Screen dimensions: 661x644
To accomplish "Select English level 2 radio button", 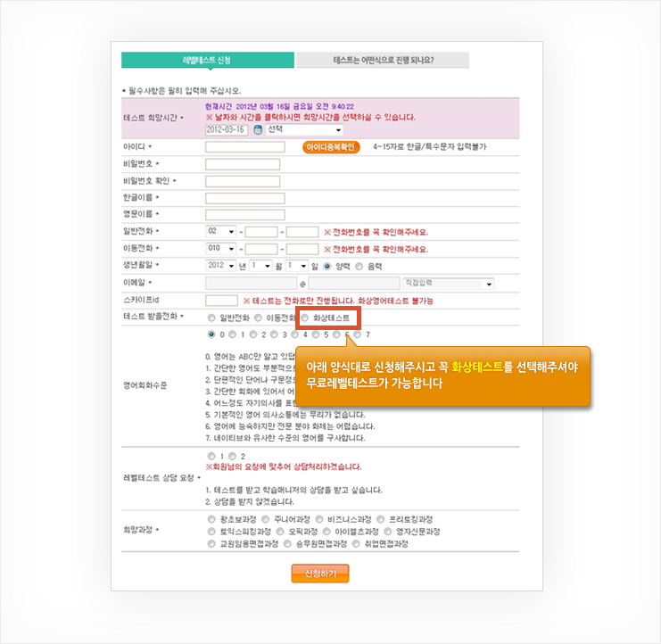I will point(253,334).
